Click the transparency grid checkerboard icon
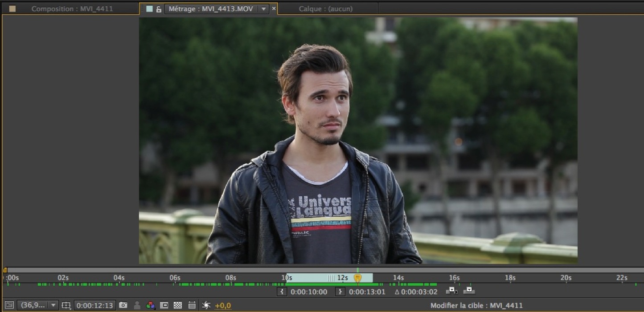The image size is (644, 312). (x=177, y=305)
